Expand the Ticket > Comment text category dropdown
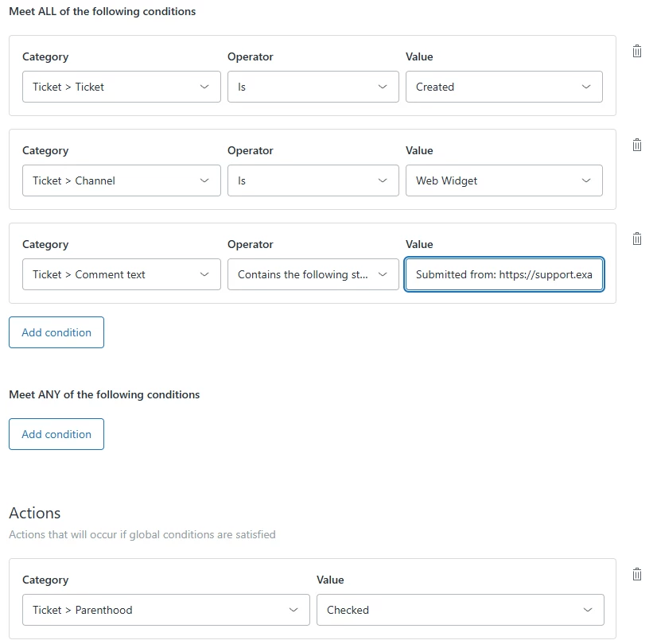657x644 pixels. coord(122,274)
